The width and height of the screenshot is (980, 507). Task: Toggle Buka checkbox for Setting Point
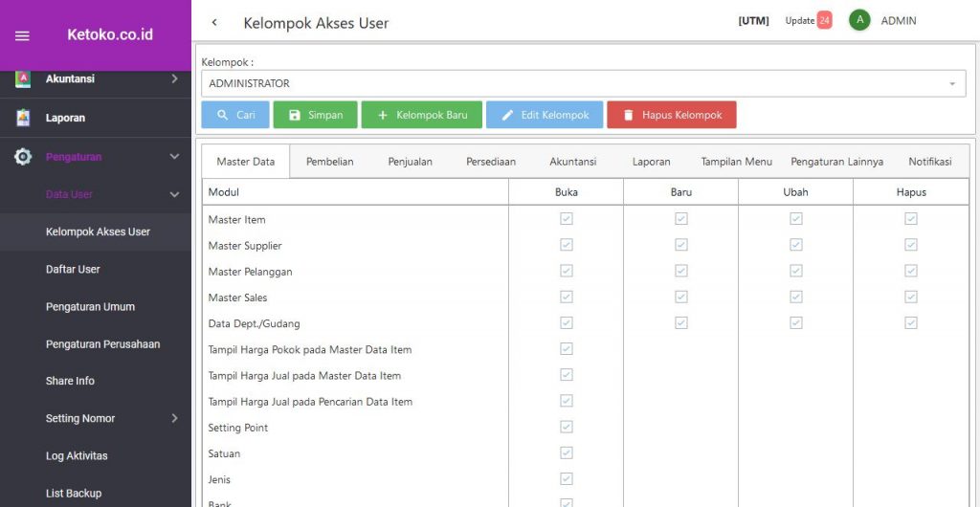pos(567,427)
